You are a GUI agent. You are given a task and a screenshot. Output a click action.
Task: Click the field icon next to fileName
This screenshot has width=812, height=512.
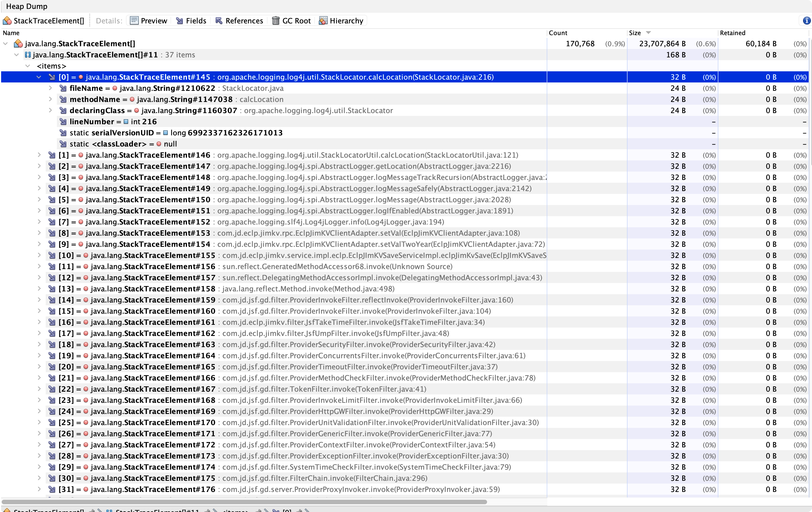(x=63, y=88)
